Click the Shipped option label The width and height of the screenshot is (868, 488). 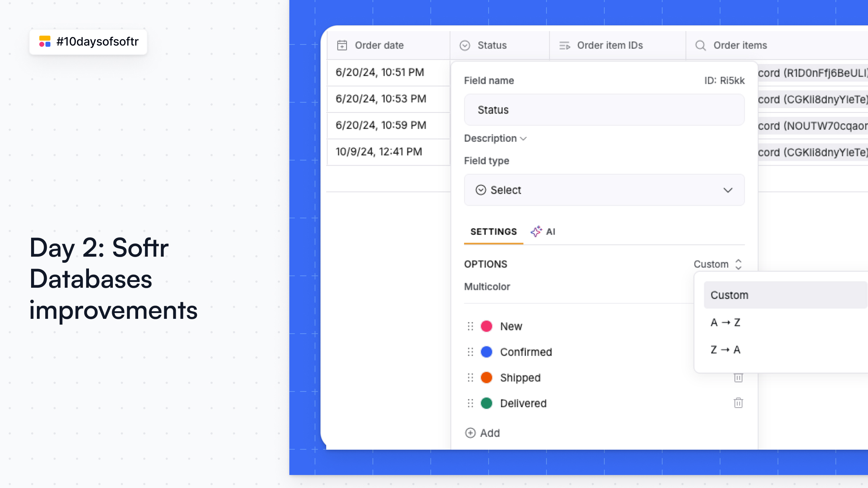coord(520,378)
